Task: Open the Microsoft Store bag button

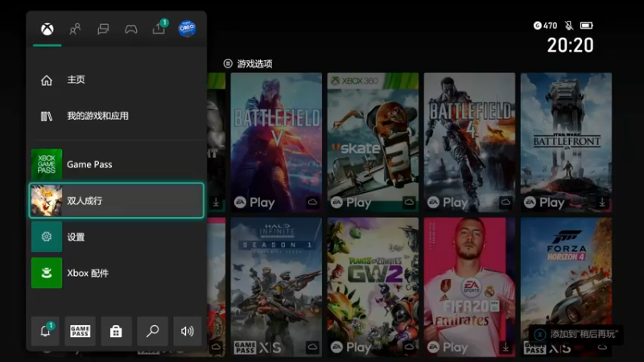Action: point(116,331)
